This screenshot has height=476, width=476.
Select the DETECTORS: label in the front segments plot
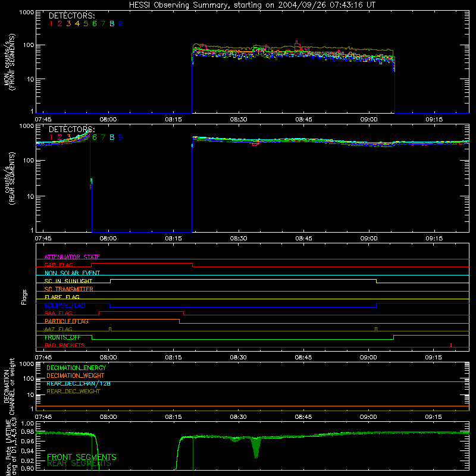click(x=71, y=15)
